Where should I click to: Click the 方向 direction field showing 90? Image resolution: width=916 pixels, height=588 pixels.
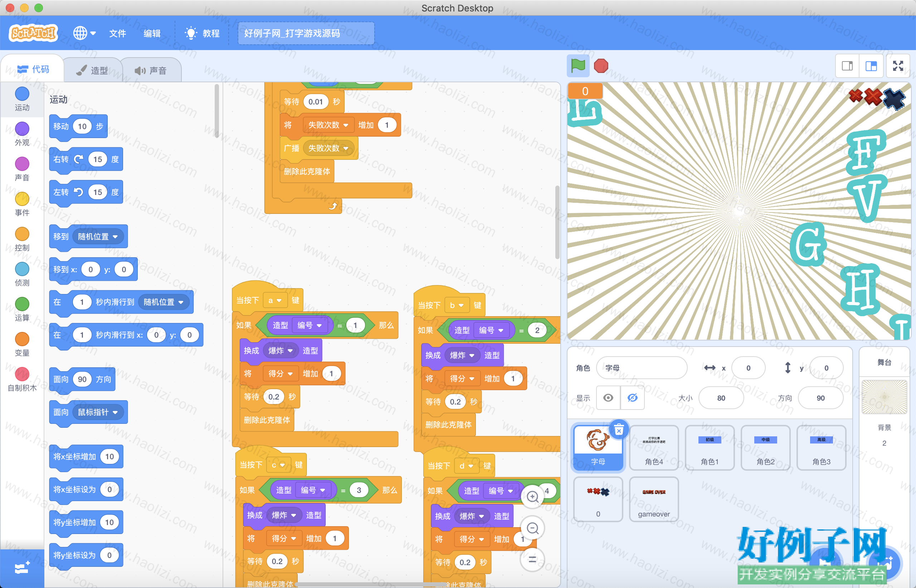coord(820,398)
